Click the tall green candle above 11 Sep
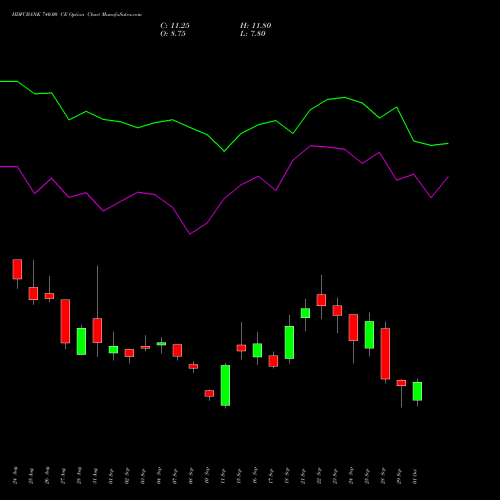This screenshot has width=500, height=500. tap(225, 385)
